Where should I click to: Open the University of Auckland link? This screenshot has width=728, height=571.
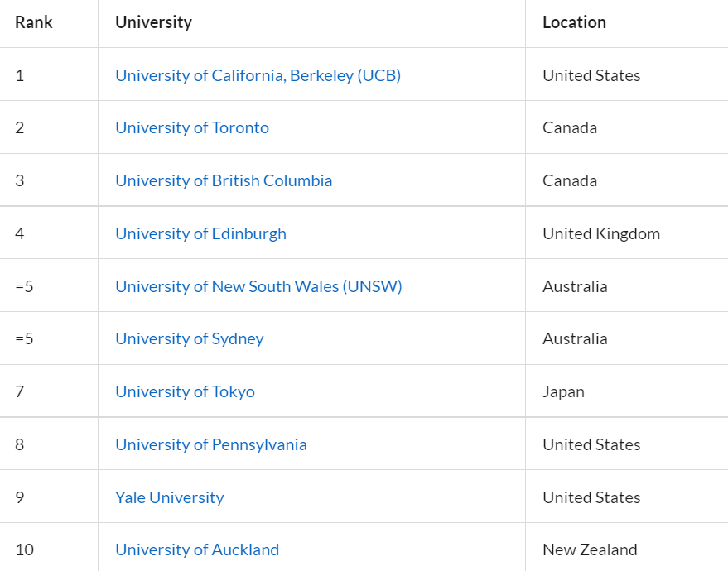coord(197,549)
